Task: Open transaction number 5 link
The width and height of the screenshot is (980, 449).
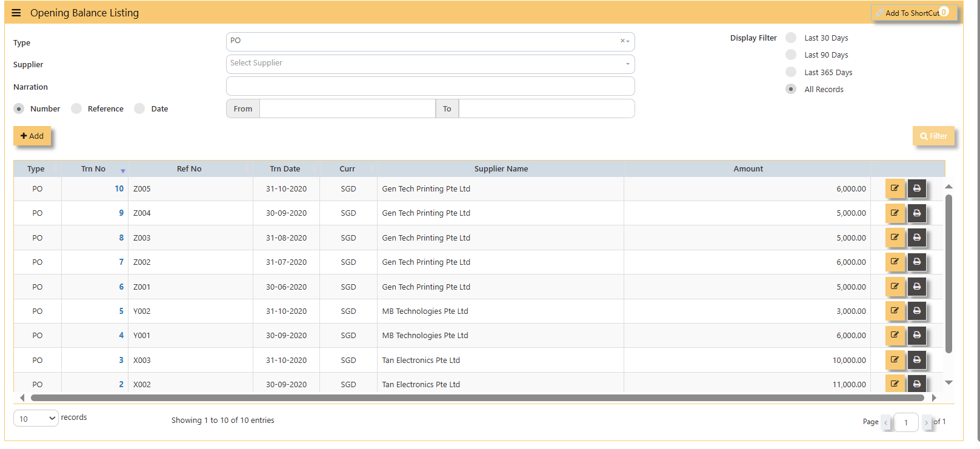Action: 121,311
